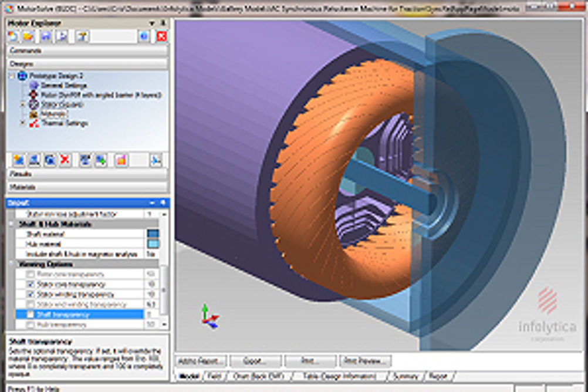Image resolution: width=588 pixels, height=392 pixels.
Task: Click the last icon in the design toolbar
Action: click(x=156, y=160)
